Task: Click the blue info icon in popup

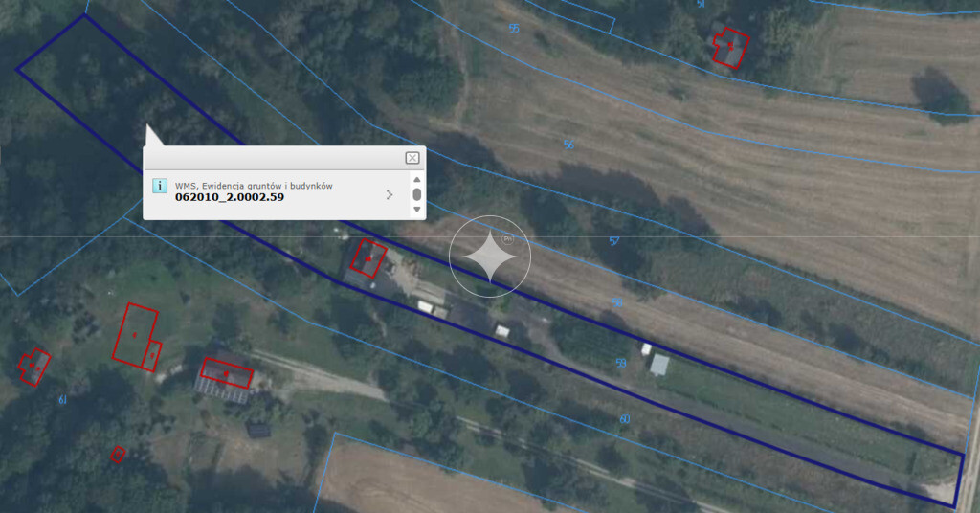Action: click(x=160, y=186)
